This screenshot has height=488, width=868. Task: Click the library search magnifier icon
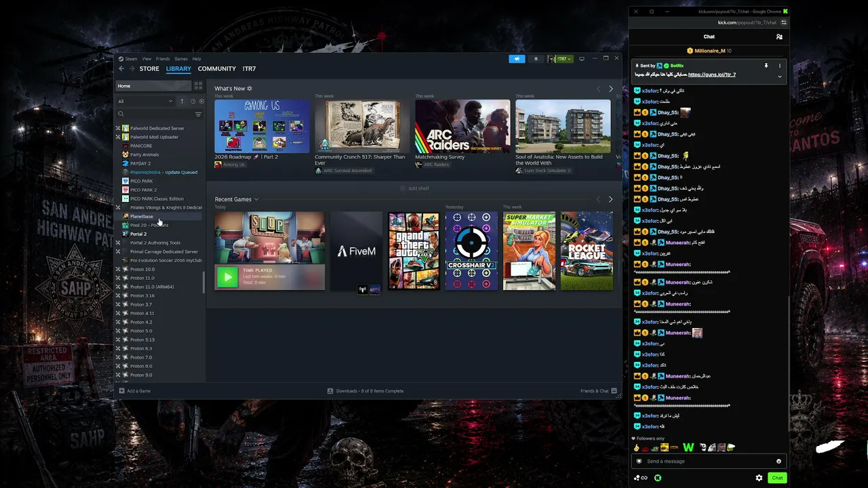121,114
